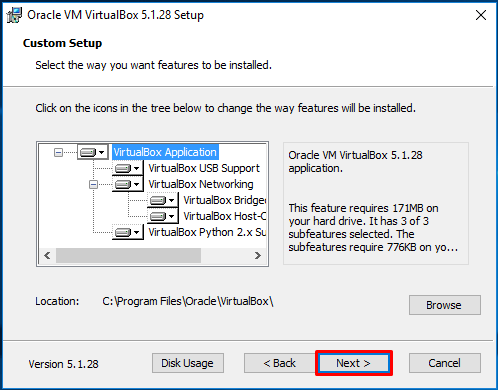Select VirtualBox Application tree item

(x=165, y=152)
